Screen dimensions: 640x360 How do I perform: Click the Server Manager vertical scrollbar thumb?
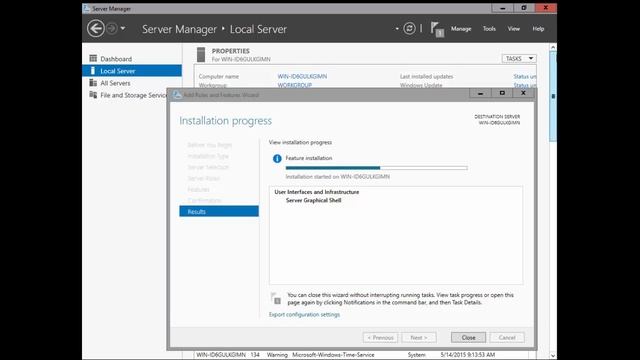[x=553, y=96]
